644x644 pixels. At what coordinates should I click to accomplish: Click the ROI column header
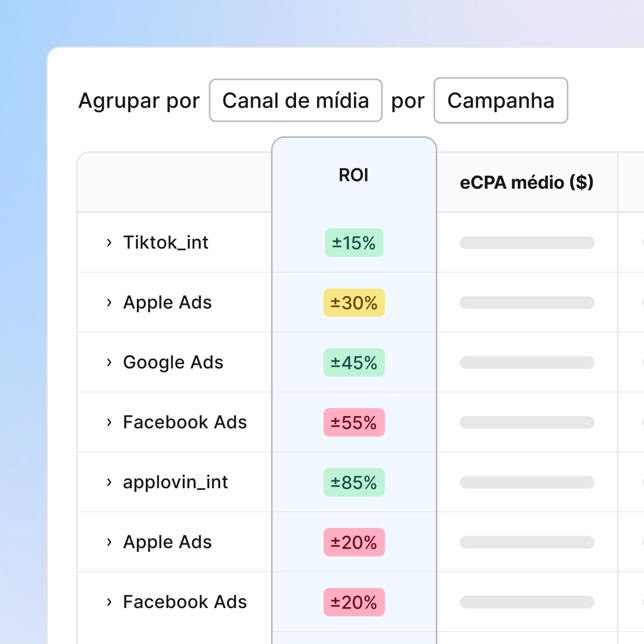[x=353, y=175]
